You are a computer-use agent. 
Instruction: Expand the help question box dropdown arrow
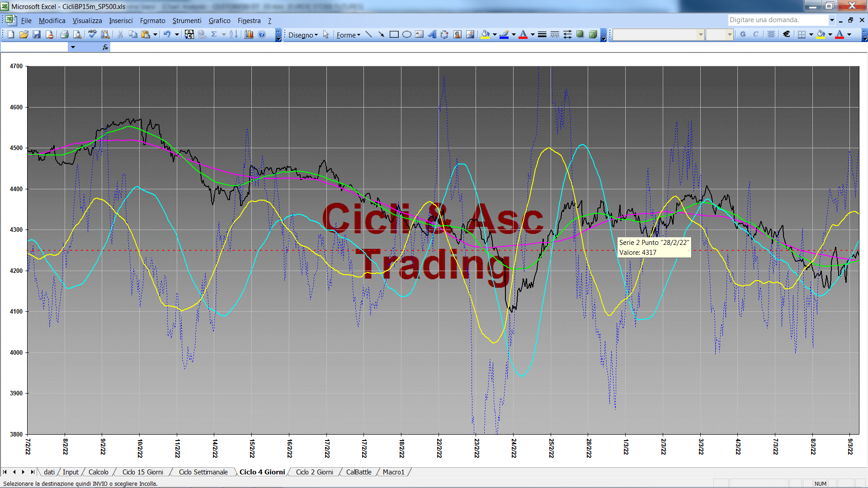pyautogui.click(x=831, y=20)
